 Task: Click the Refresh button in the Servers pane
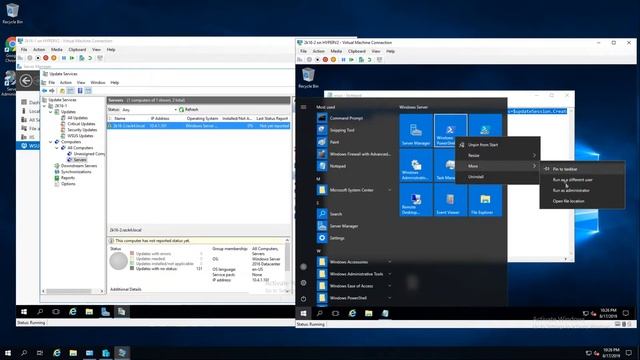189,109
